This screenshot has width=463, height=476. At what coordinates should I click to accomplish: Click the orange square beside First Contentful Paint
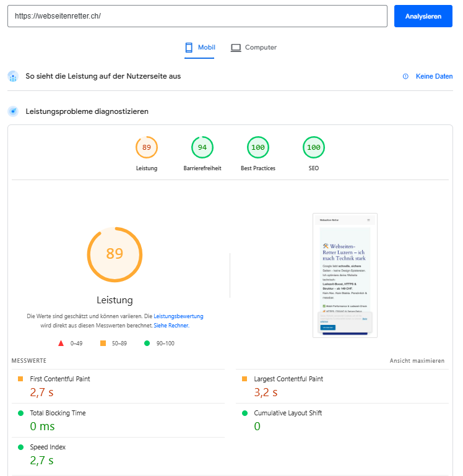(20, 379)
